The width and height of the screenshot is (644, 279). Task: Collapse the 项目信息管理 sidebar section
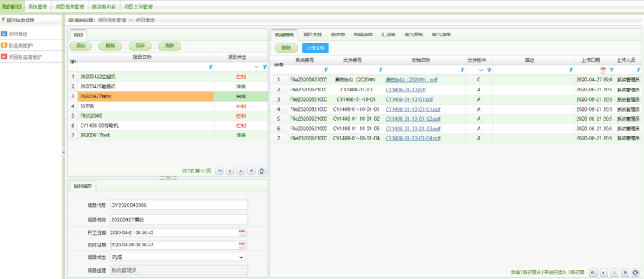3,19
